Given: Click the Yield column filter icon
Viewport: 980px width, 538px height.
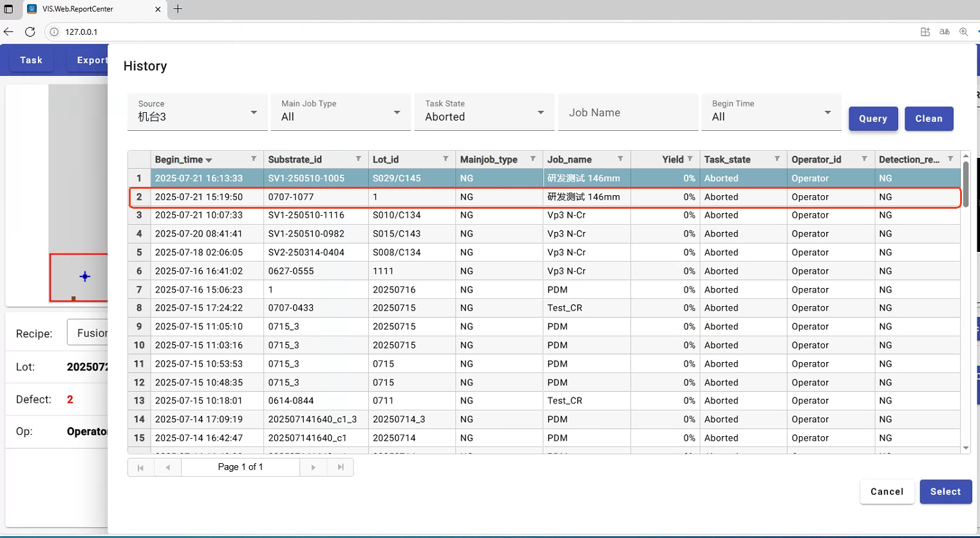Looking at the screenshot, I should coord(690,159).
